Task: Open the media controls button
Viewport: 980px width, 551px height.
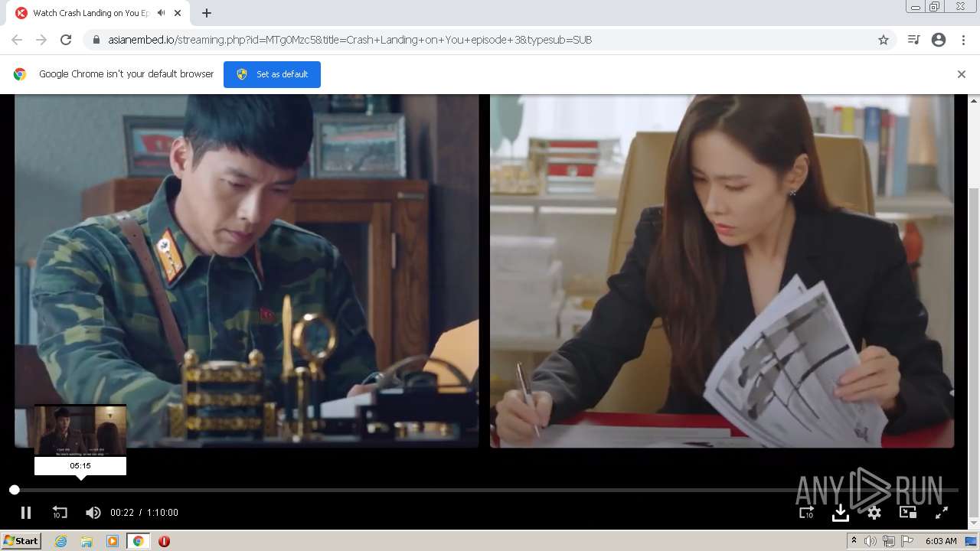Action: [x=913, y=40]
